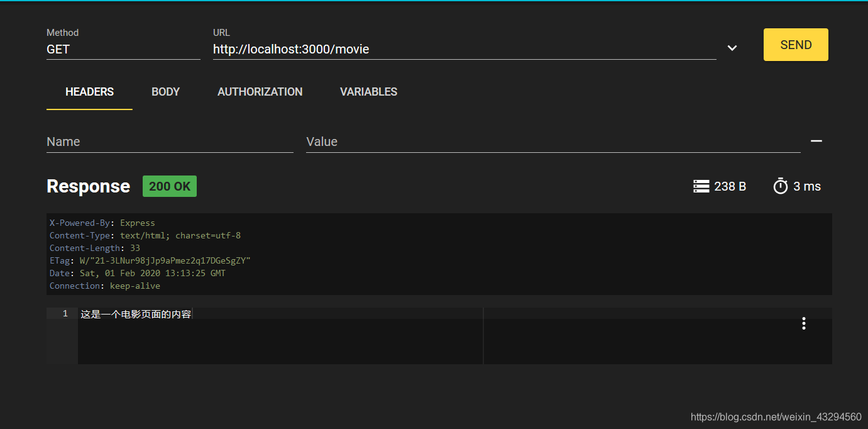The height and width of the screenshot is (429, 868).
Task: Switch to the BODY tab
Action: tap(165, 92)
